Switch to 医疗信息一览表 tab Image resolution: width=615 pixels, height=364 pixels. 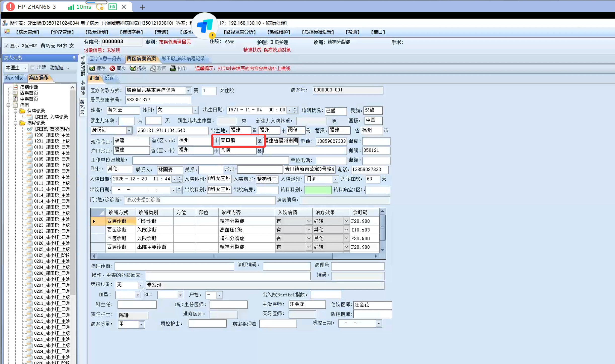point(105,59)
